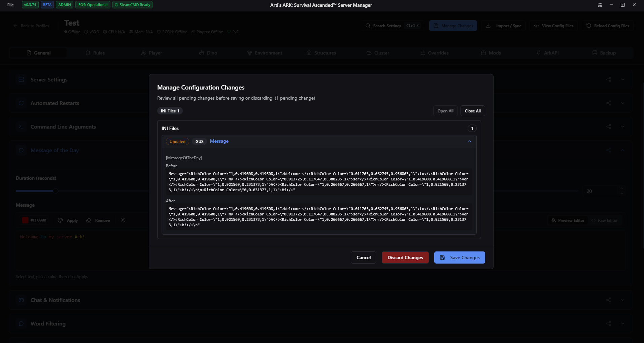Switch to Preview Editor mode
Image resolution: width=644 pixels, height=343 pixels.
point(568,220)
